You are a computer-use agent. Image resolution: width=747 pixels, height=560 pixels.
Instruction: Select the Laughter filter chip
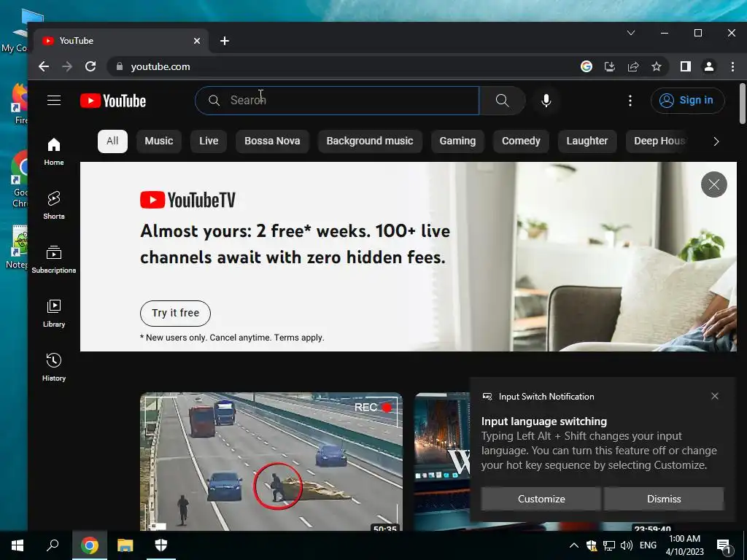[x=587, y=141]
